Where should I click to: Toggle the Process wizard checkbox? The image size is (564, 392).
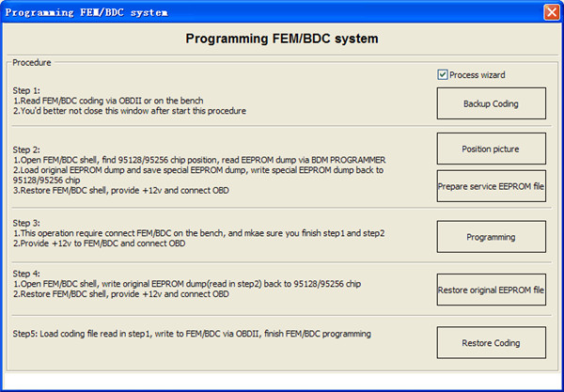coord(444,75)
